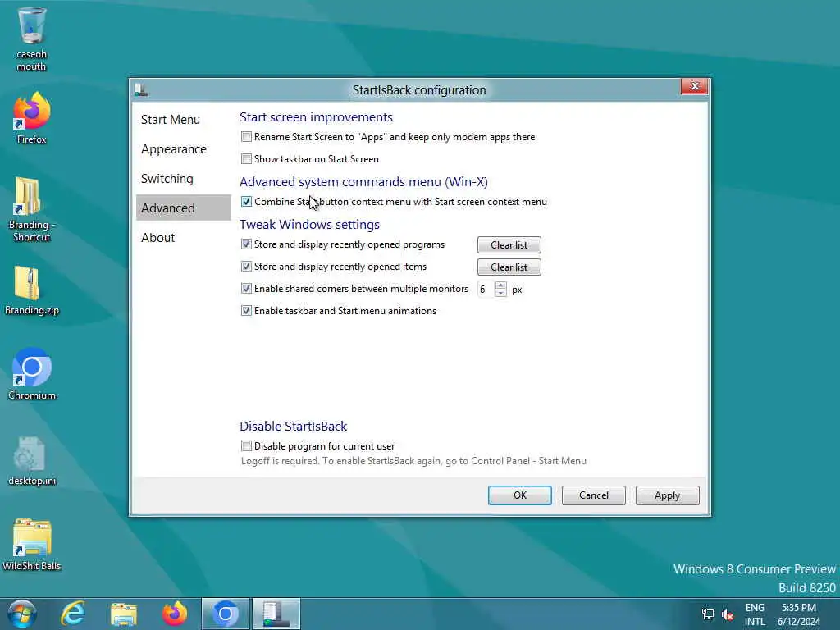The height and width of the screenshot is (630, 840).
Task: Click the Cancel button
Action: click(594, 495)
